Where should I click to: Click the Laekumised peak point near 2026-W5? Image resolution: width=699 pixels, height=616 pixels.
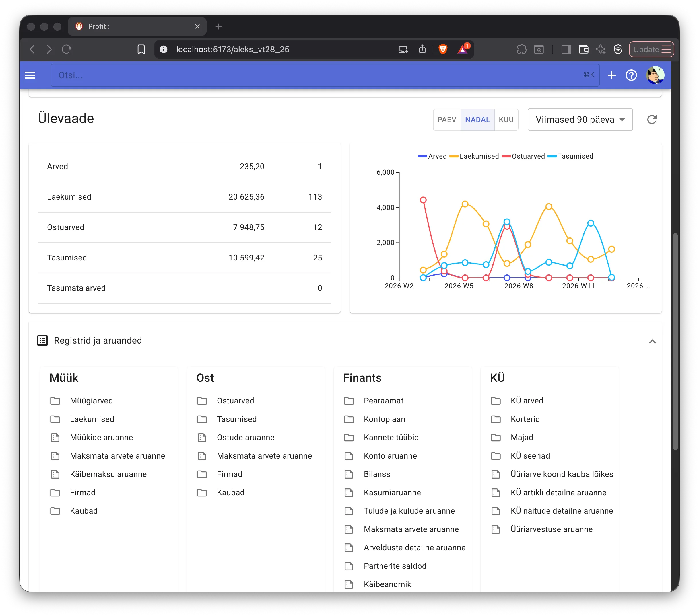(465, 204)
